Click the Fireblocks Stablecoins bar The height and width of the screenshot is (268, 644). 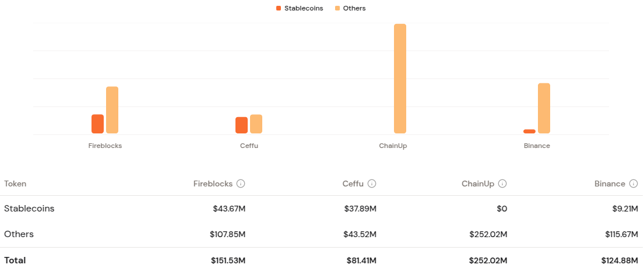[98, 124]
